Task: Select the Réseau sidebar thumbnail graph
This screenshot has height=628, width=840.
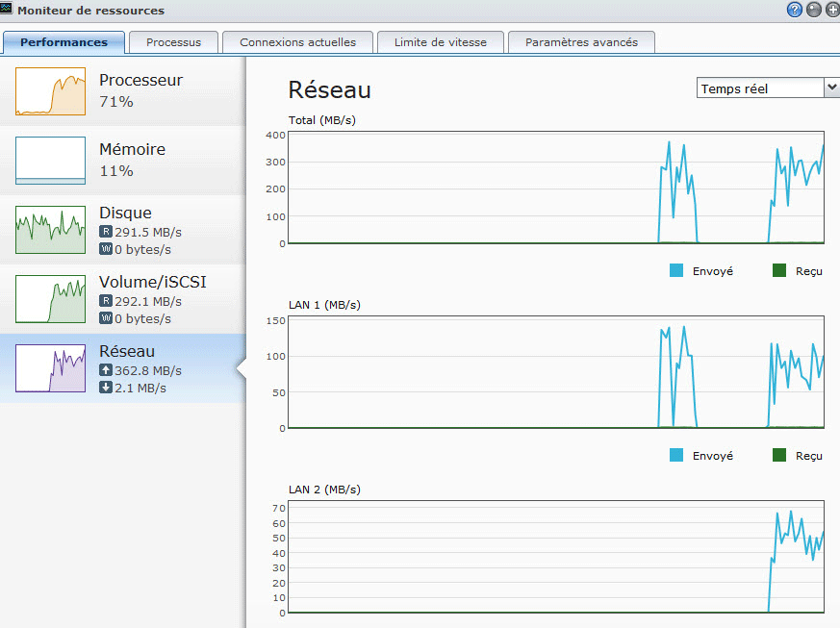Action: 50,367
